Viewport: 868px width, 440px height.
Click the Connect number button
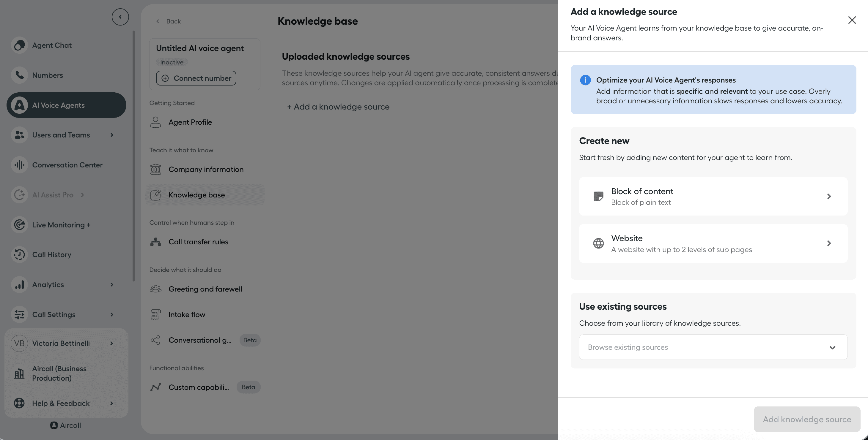[196, 78]
